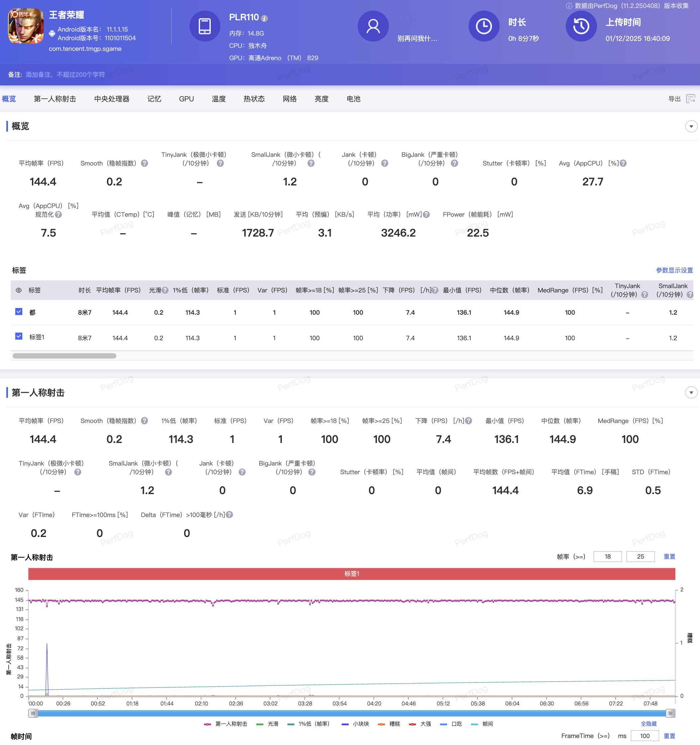Collapse the 概览 section with the arrow

[691, 126]
